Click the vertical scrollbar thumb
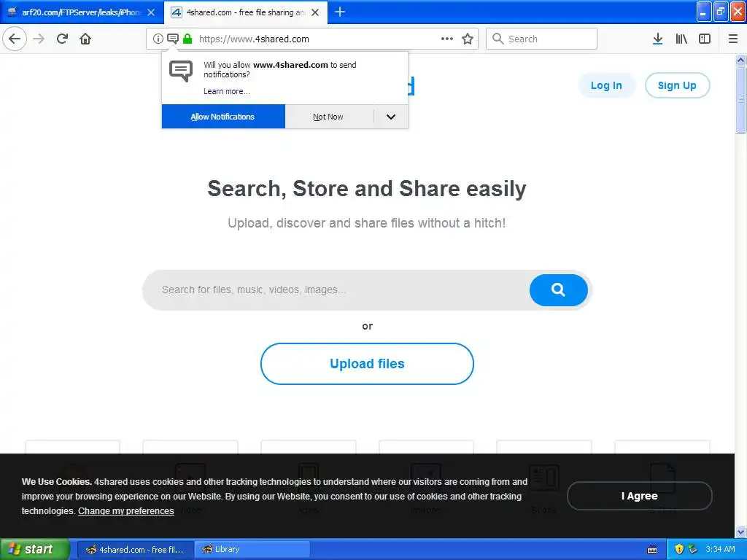Image resolution: width=747 pixels, height=560 pixels. pos(740,99)
